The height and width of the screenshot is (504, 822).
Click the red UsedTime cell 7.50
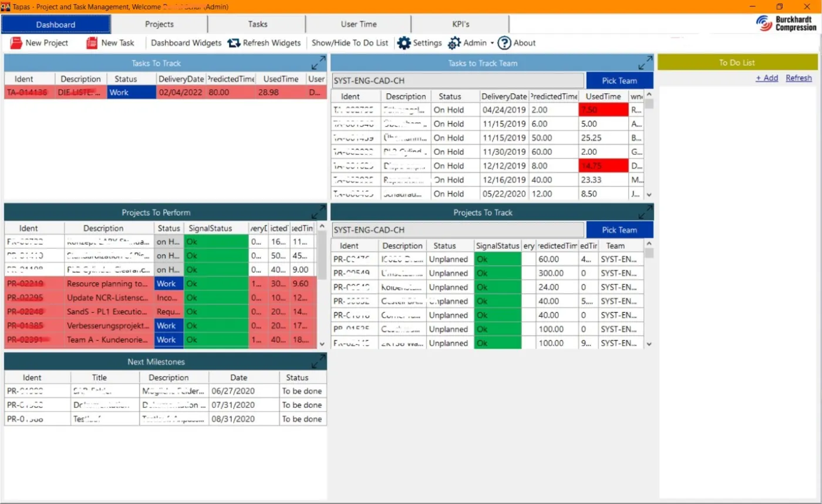pos(603,110)
